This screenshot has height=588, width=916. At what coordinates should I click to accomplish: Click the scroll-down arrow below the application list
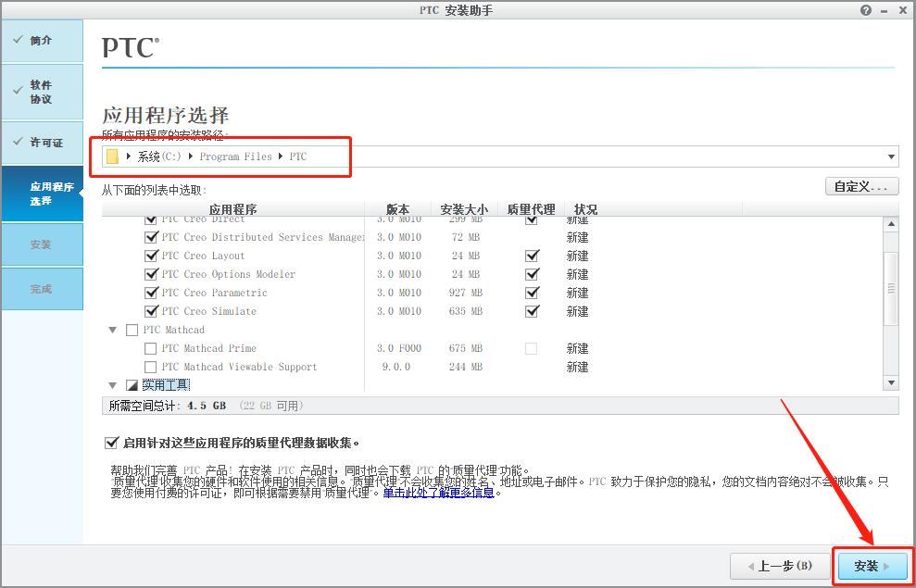point(890,382)
